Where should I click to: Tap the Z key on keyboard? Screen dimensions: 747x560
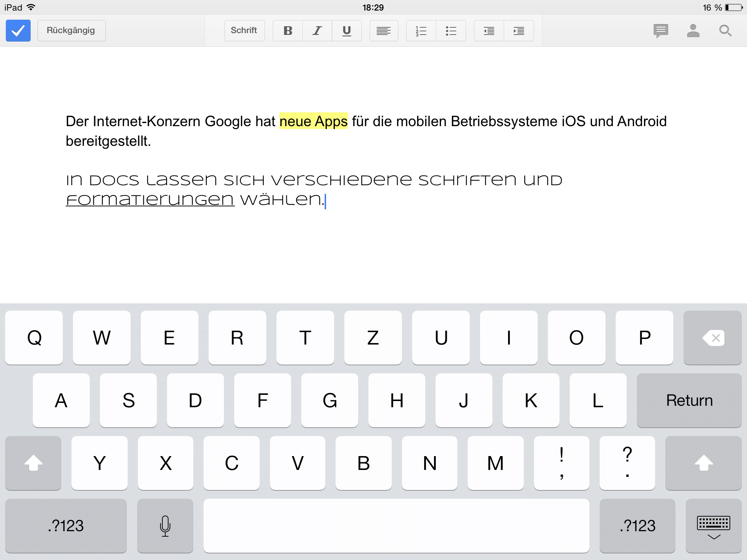[x=373, y=338]
